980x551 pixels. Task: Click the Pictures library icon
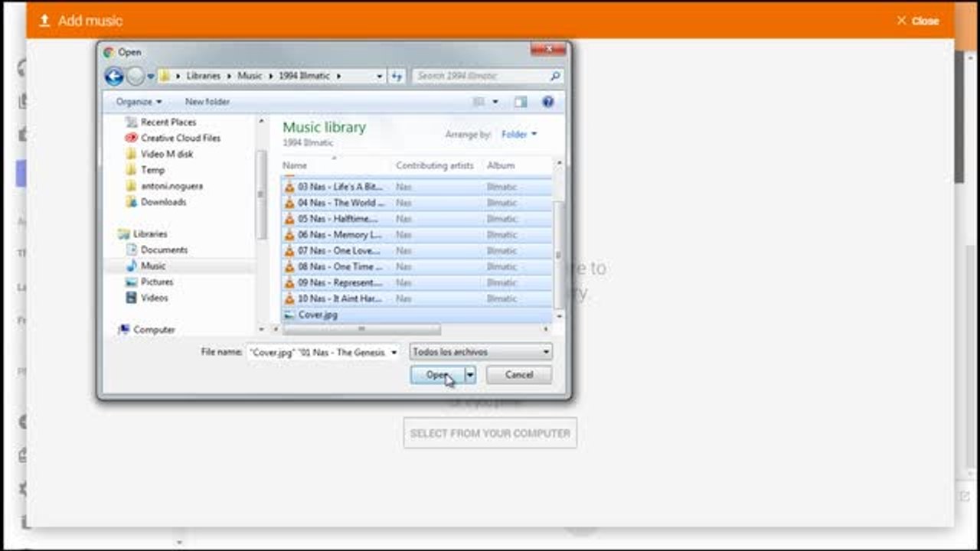131,282
